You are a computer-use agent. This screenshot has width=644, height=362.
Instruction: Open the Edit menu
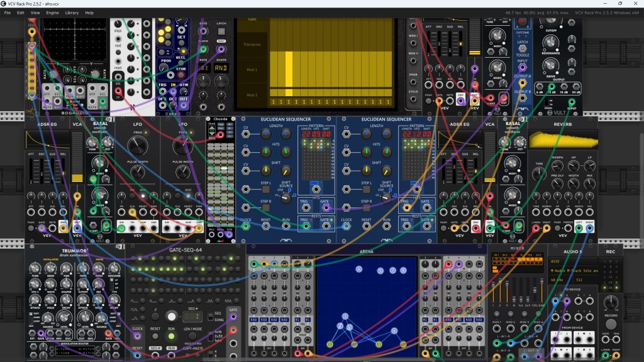pos(21,13)
